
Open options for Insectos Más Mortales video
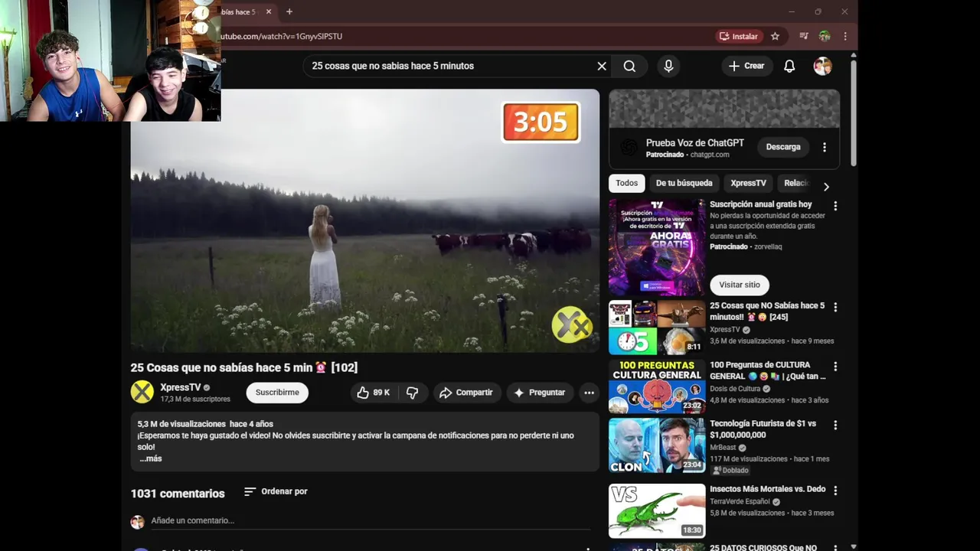tap(835, 491)
